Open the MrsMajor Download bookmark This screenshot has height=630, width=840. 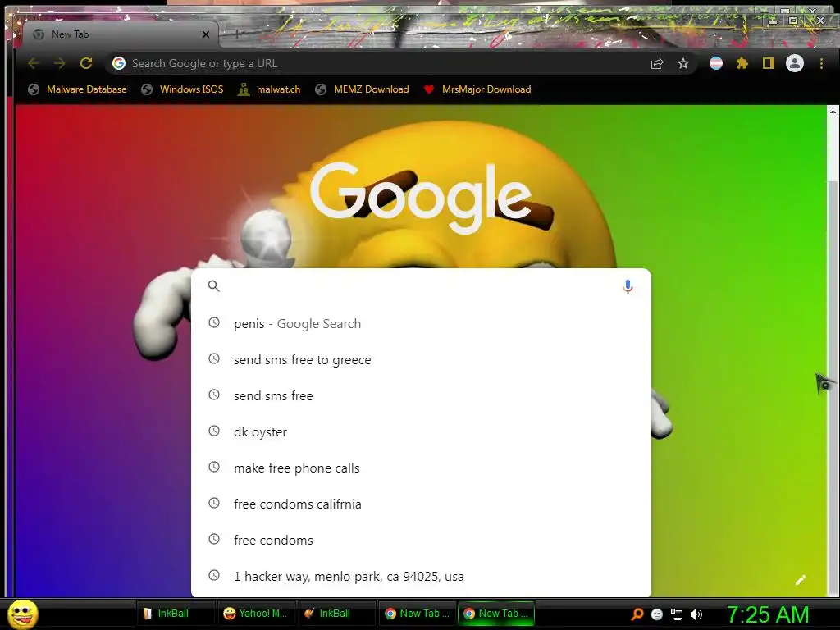(477, 89)
